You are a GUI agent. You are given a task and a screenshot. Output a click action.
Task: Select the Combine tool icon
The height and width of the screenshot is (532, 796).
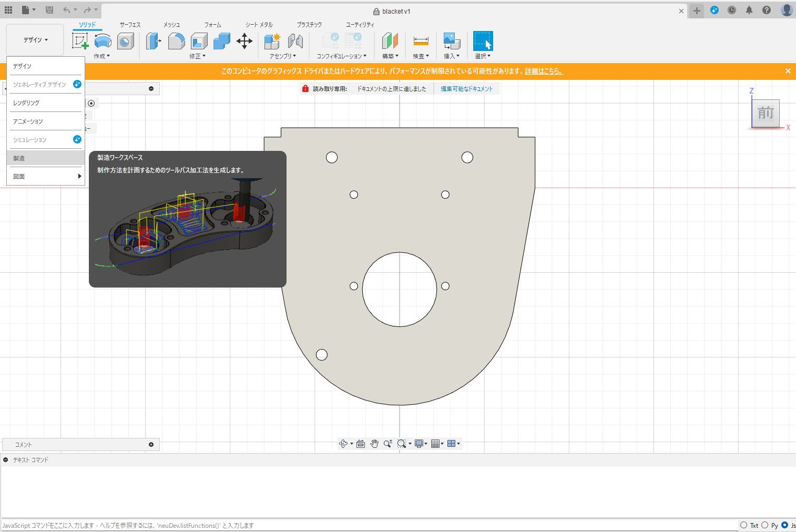[x=221, y=41]
